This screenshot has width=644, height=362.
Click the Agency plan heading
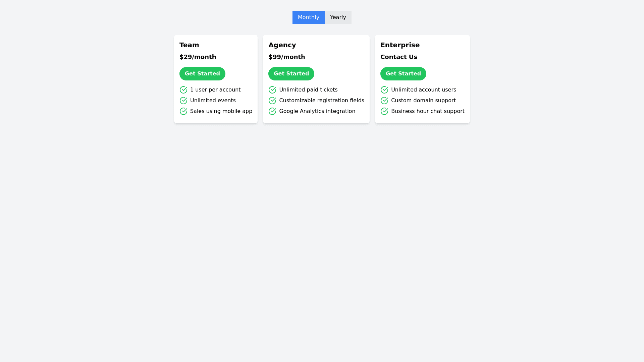pyautogui.click(x=282, y=45)
